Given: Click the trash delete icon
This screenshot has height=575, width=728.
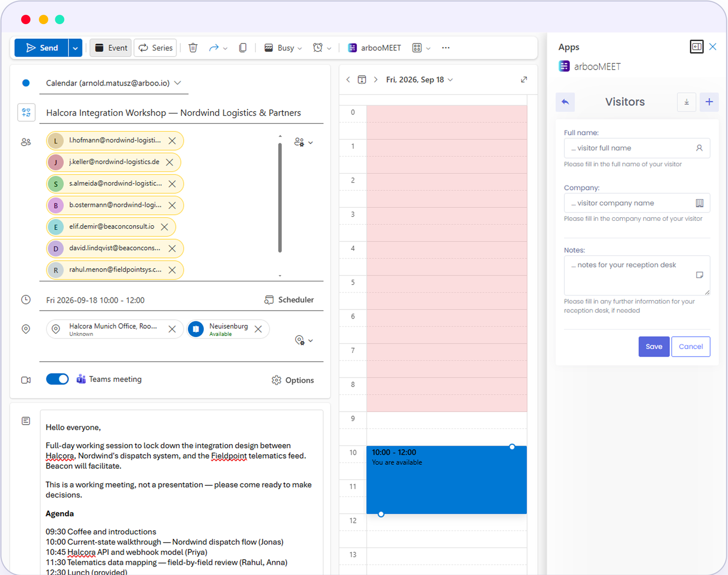Looking at the screenshot, I should [193, 48].
